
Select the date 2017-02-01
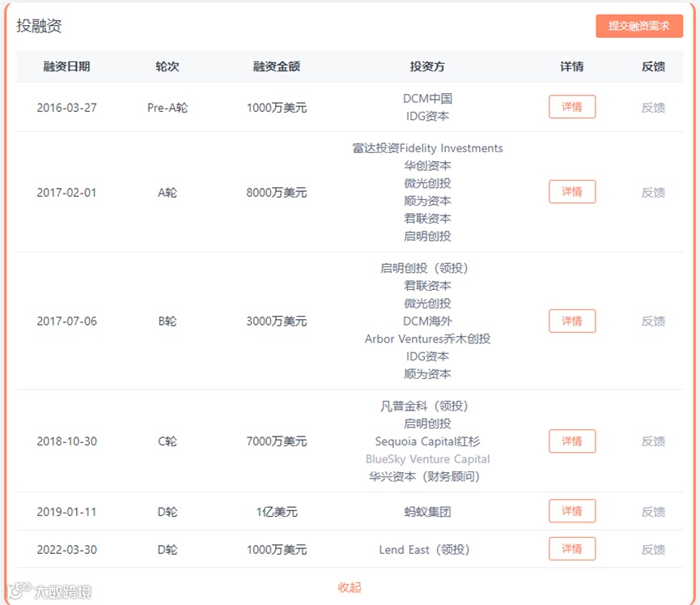tap(66, 193)
